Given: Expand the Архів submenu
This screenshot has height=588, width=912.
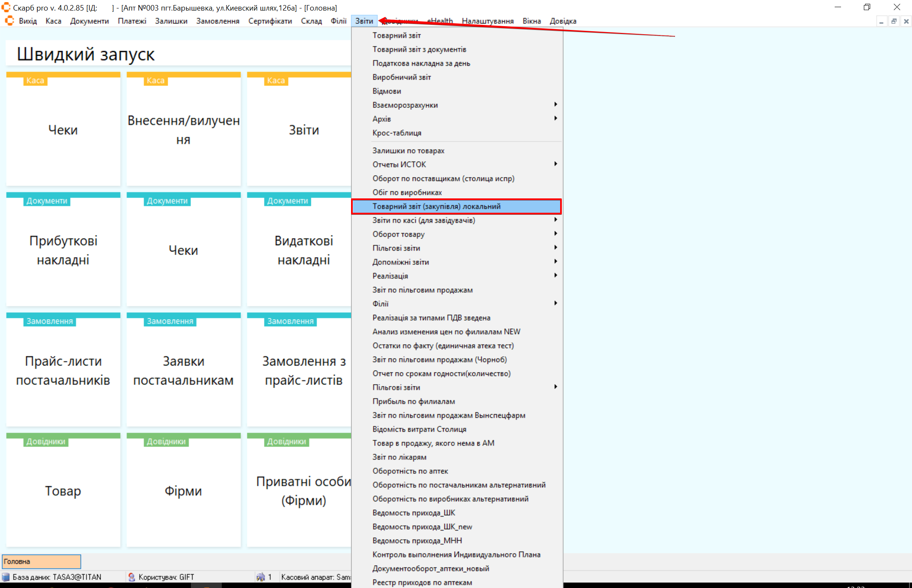Looking at the screenshot, I should click(555, 119).
